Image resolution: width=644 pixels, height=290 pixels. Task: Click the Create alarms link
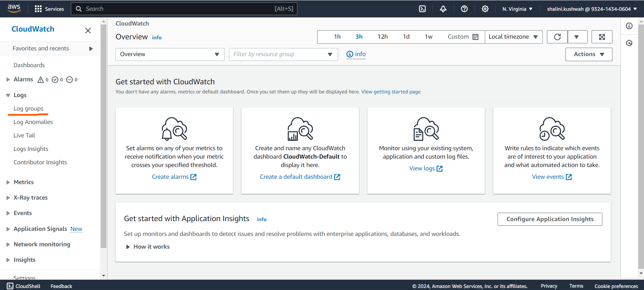click(x=174, y=177)
